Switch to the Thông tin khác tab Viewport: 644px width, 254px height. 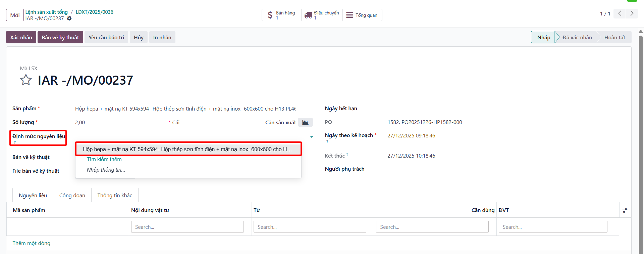[115, 195]
